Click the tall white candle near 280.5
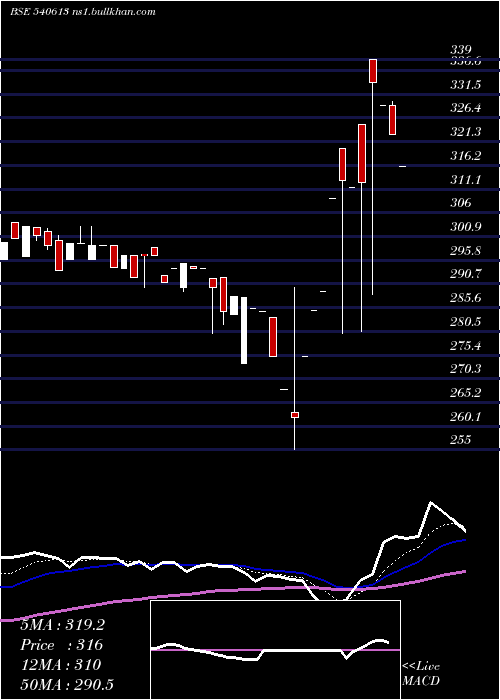The width and height of the screenshot is (500, 700). tap(244, 330)
